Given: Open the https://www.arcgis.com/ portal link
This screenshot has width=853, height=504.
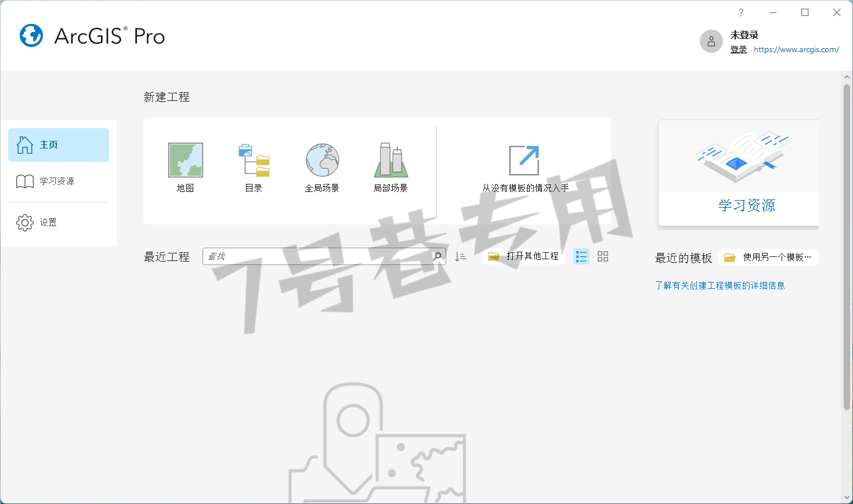Looking at the screenshot, I should 796,50.
